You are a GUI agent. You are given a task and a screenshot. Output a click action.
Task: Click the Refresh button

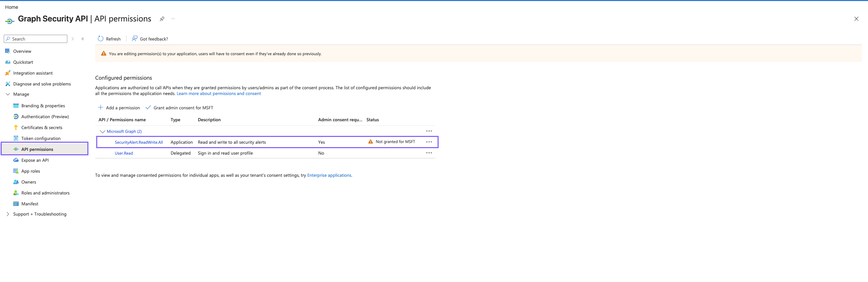click(109, 39)
